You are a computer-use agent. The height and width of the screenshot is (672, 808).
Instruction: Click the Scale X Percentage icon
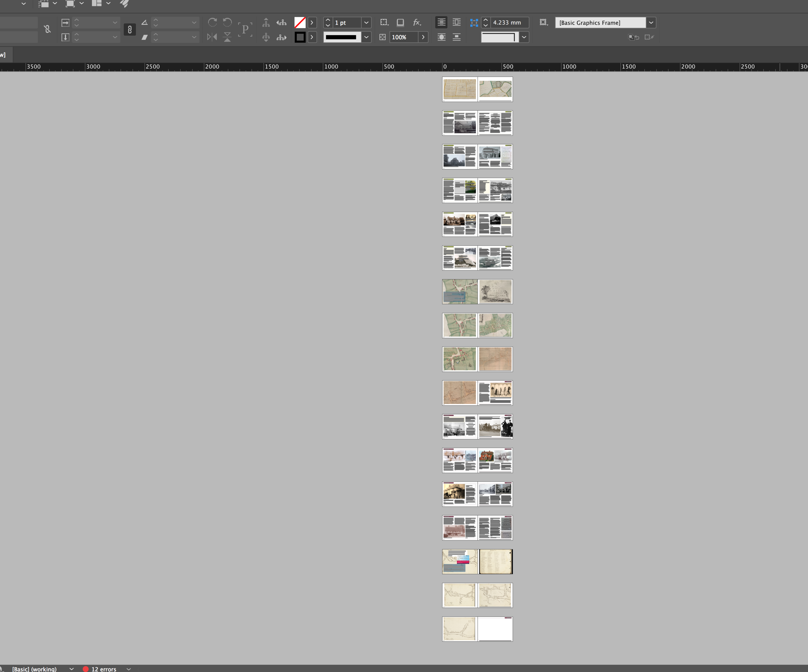(x=65, y=23)
